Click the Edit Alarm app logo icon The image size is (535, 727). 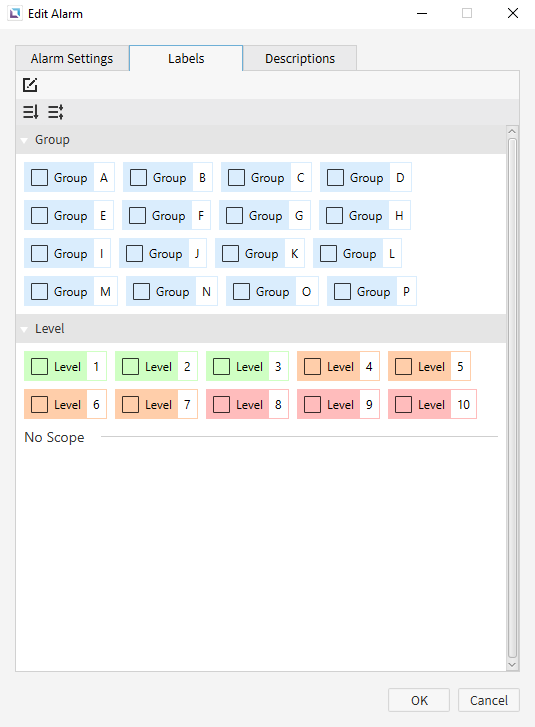point(15,13)
